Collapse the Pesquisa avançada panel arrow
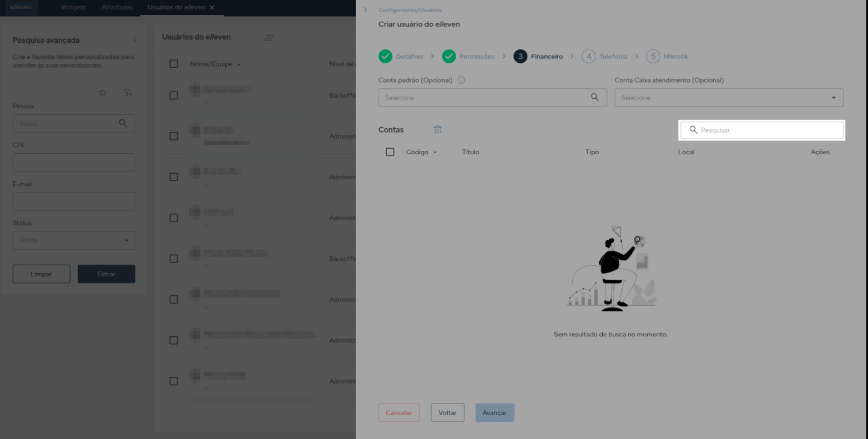This screenshot has width=868, height=439. [x=134, y=40]
